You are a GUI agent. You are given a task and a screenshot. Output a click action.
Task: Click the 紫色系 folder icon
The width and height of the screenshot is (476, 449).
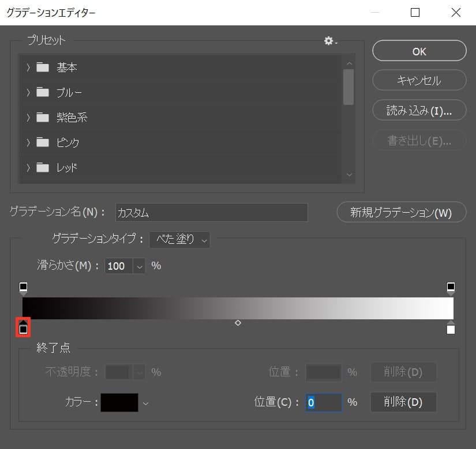pos(43,117)
